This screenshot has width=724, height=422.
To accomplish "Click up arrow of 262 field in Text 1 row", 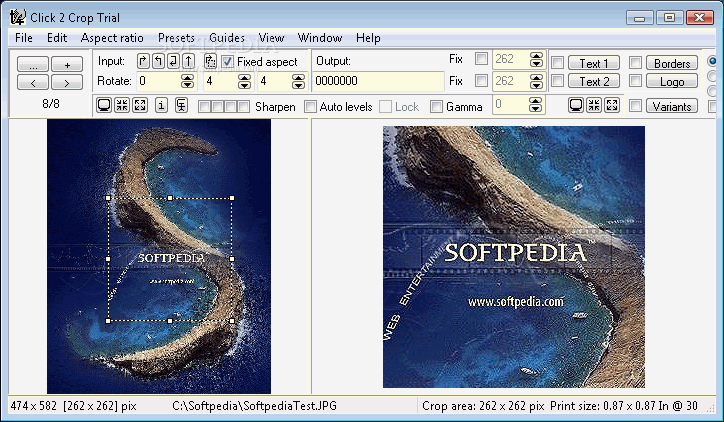I will 536,55.
